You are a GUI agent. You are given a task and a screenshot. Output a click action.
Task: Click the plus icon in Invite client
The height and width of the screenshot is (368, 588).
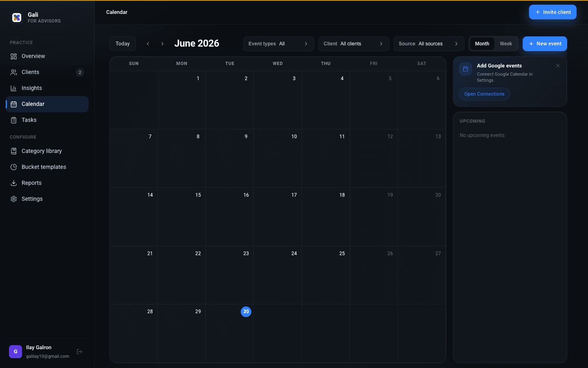[x=538, y=12]
